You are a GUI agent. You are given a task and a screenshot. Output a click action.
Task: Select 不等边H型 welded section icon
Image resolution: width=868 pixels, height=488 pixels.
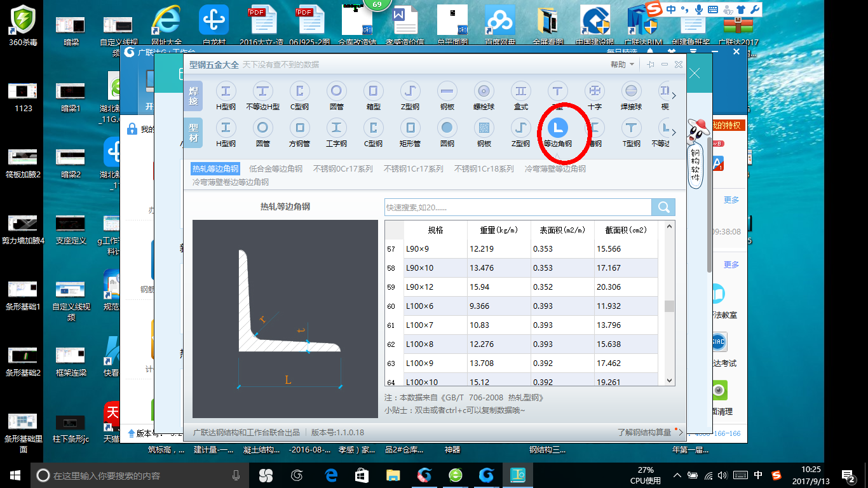click(x=262, y=91)
